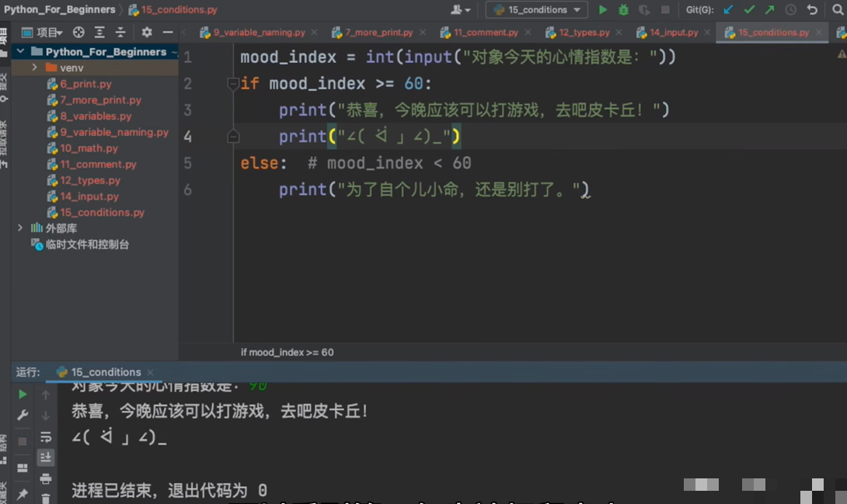Switch to 15_conditions.py editor tab

(x=773, y=33)
